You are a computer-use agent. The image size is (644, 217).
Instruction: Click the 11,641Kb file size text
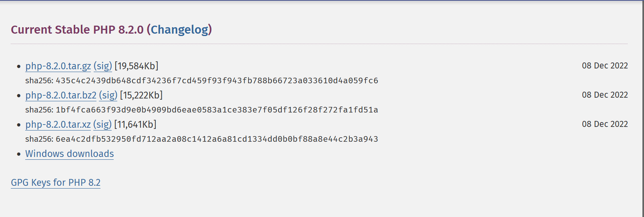click(135, 125)
